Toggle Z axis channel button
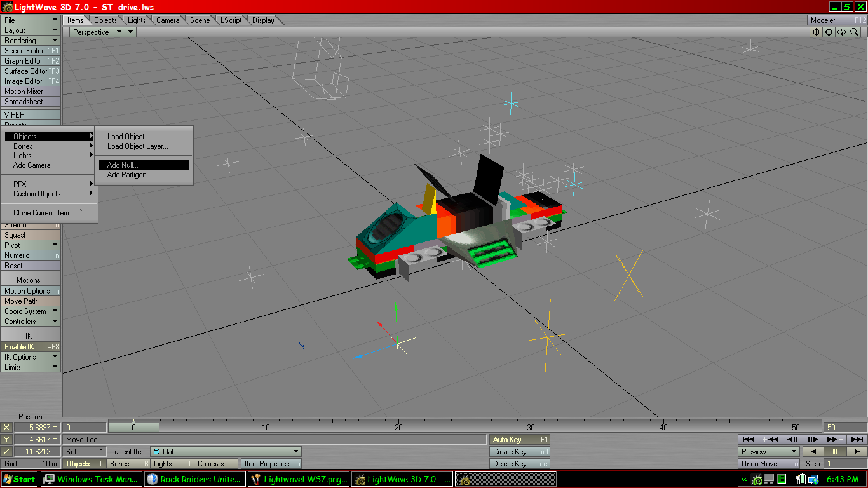Screen dimensions: 868x488 pos(6,451)
